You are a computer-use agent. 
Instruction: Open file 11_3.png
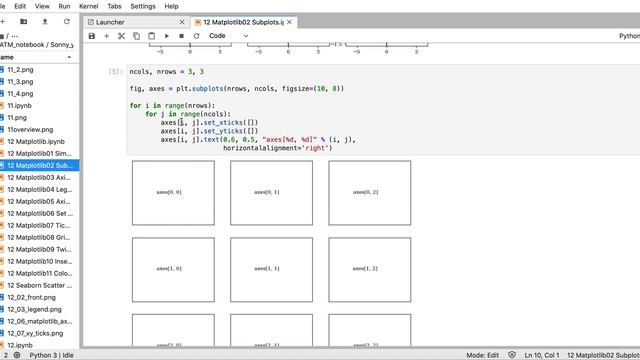[40, 82]
